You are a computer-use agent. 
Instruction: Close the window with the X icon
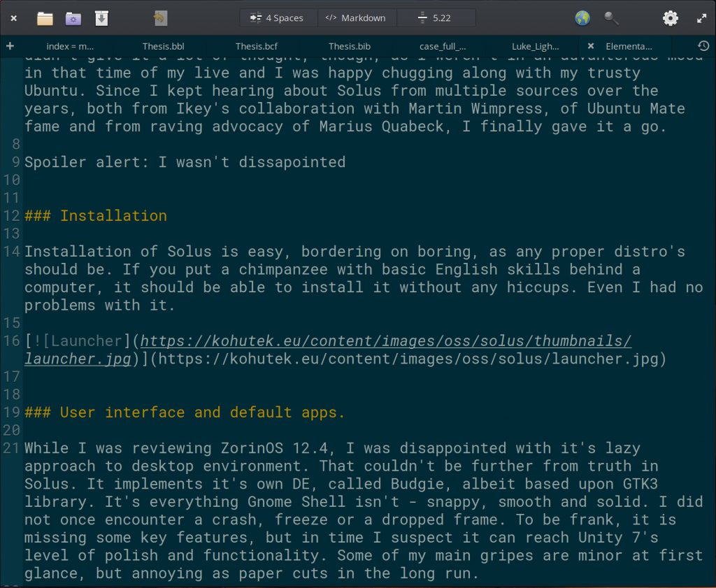[14, 18]
